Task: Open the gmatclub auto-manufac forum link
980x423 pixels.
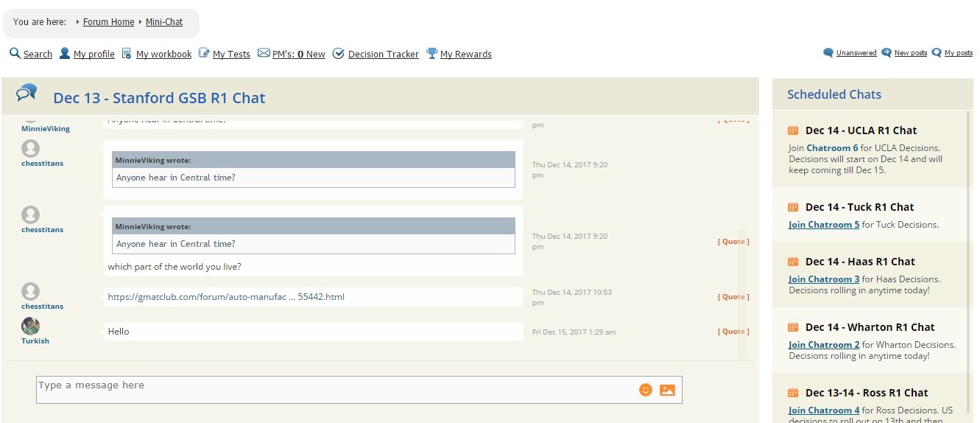Action: [x=226, y=297]
